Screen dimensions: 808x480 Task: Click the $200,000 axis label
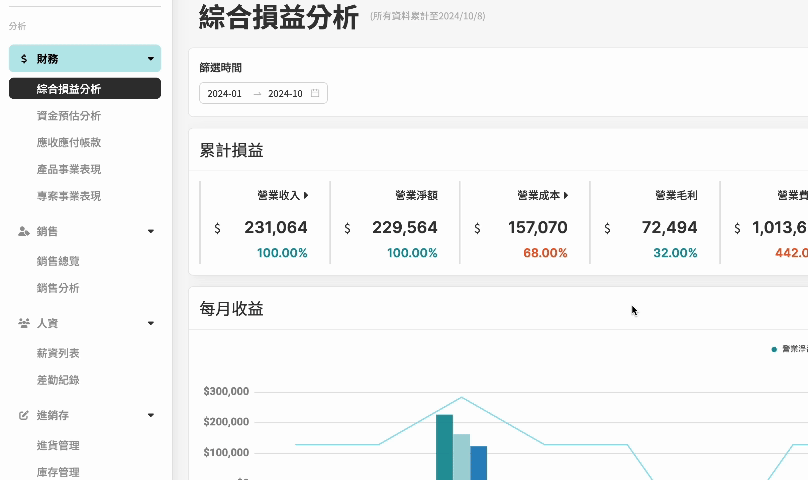(x=226, y=422)
